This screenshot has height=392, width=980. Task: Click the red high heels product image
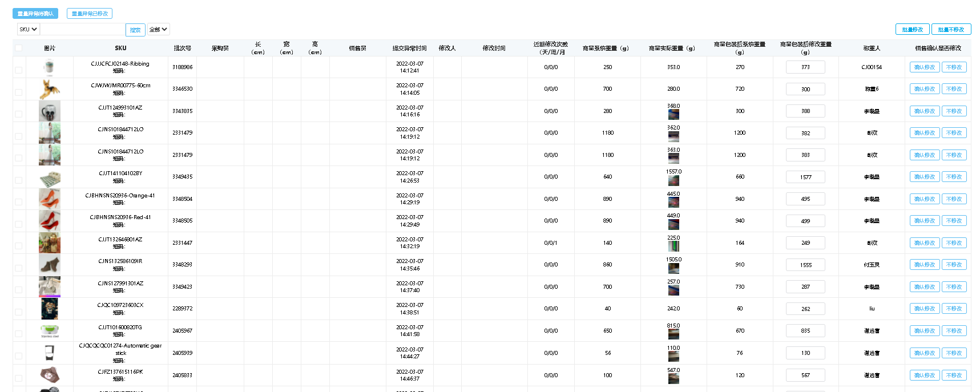(x=50, y=221)
